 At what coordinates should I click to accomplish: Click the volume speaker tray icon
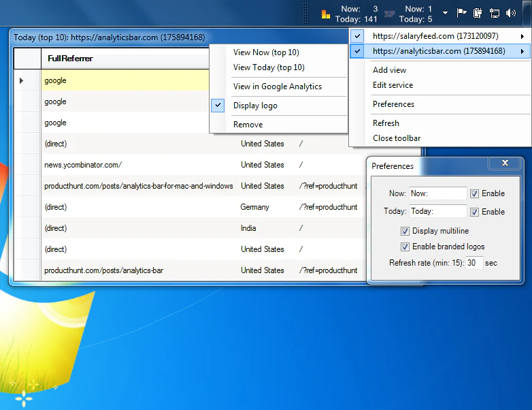point(511,13)
